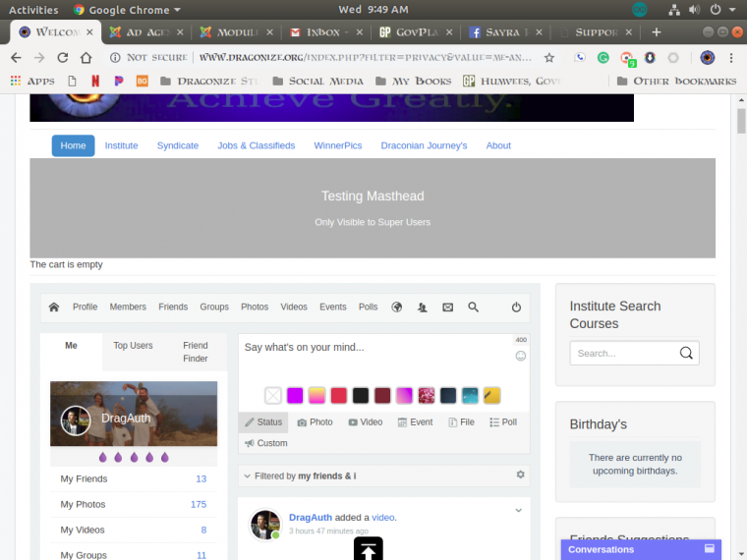The height and width of the screenshot is (560, 747).
Task: Open My Photos count link
Action: point(199,504)
